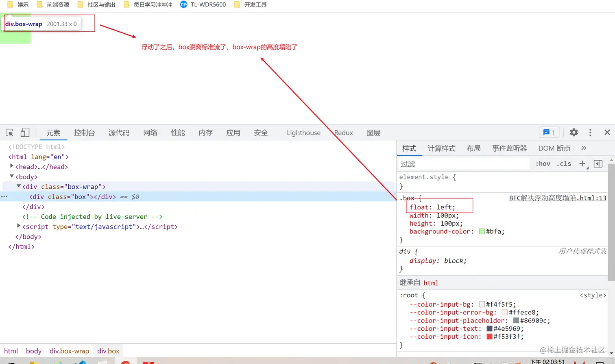Open the 社区与输出 bookmark folder
The image size is (615, 364).
click(x=96, y=4)
